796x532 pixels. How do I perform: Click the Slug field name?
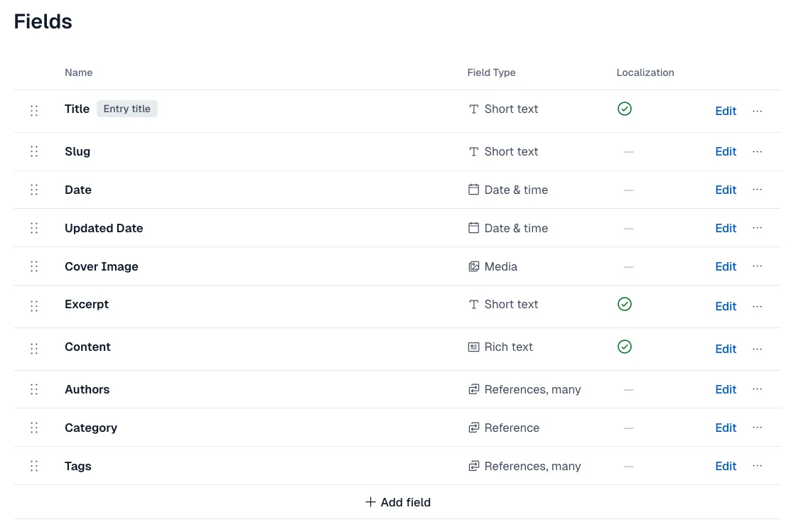77,151
